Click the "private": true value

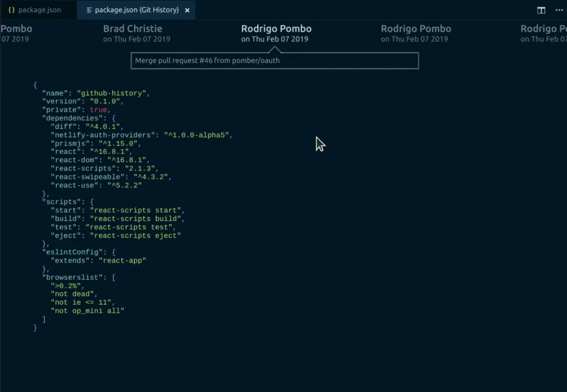[x=98, y=110]
